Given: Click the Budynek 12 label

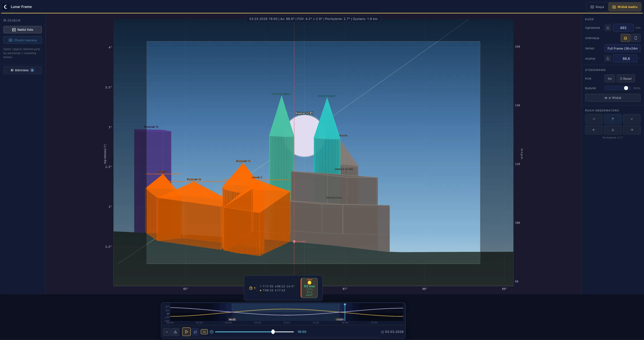Looking at the screenshot, I should pos(194,179).
